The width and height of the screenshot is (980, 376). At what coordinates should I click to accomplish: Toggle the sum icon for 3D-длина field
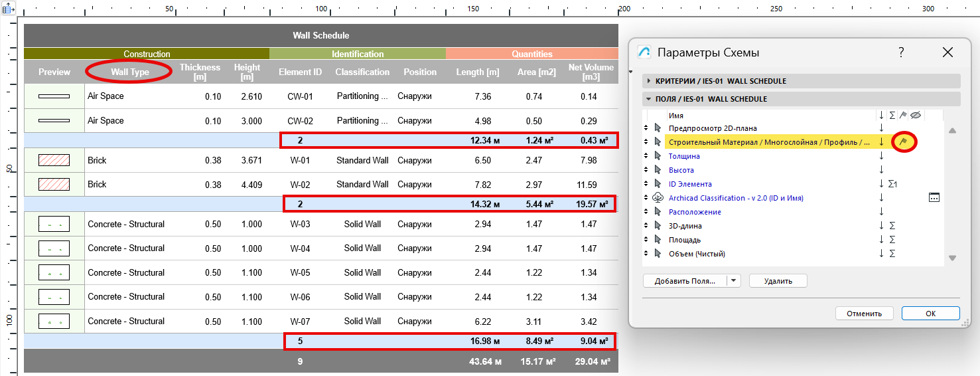coord(892,226)
